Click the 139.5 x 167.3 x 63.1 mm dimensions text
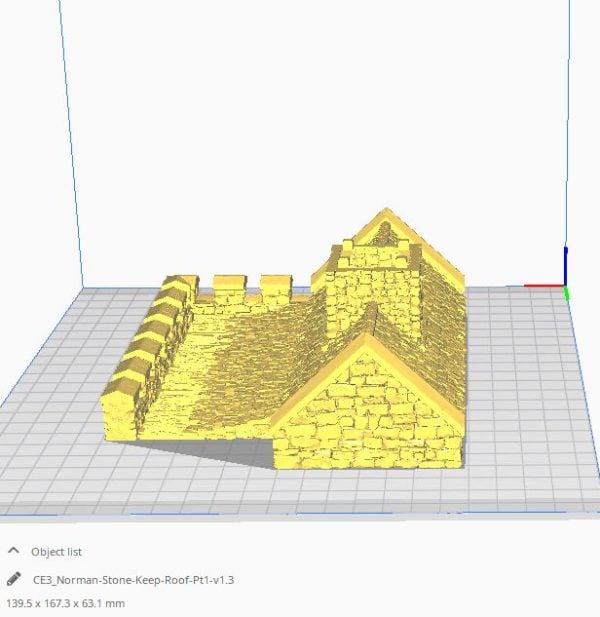Image resolution: width=600 pixels, height=617 pixels. pos(66,603)
